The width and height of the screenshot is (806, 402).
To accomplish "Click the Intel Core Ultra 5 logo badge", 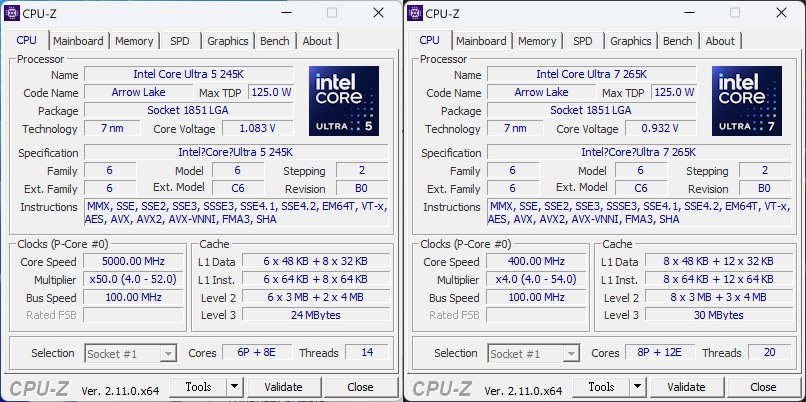I will tap(344, 101).
